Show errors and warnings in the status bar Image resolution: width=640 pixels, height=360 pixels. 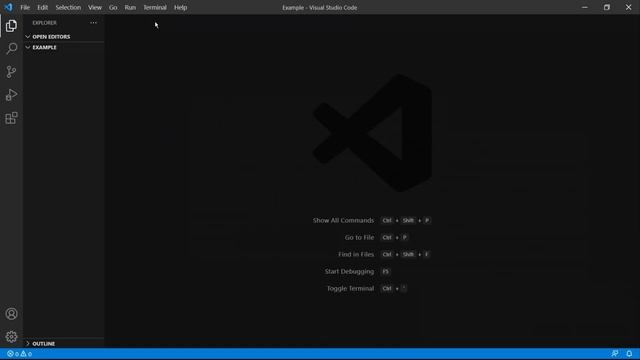(19, 354)
